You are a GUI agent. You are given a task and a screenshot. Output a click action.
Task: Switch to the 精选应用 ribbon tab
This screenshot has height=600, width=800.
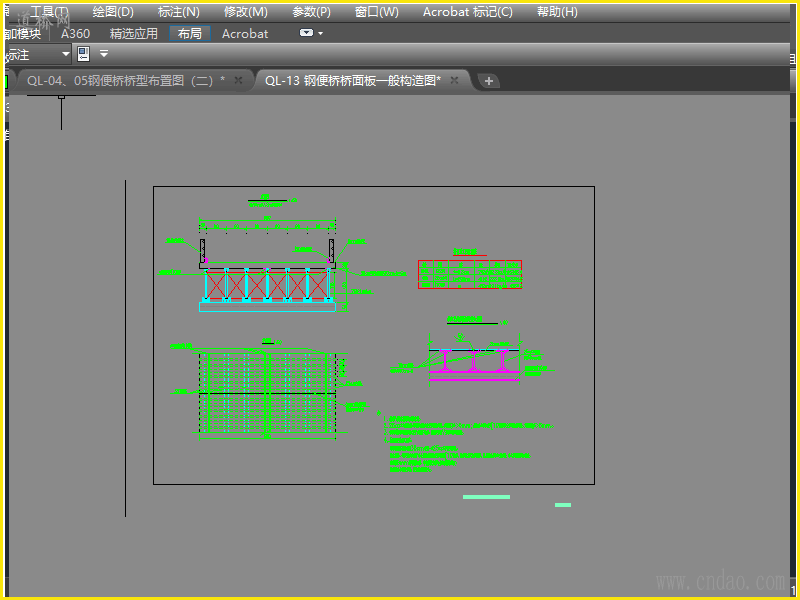(134, 33)
